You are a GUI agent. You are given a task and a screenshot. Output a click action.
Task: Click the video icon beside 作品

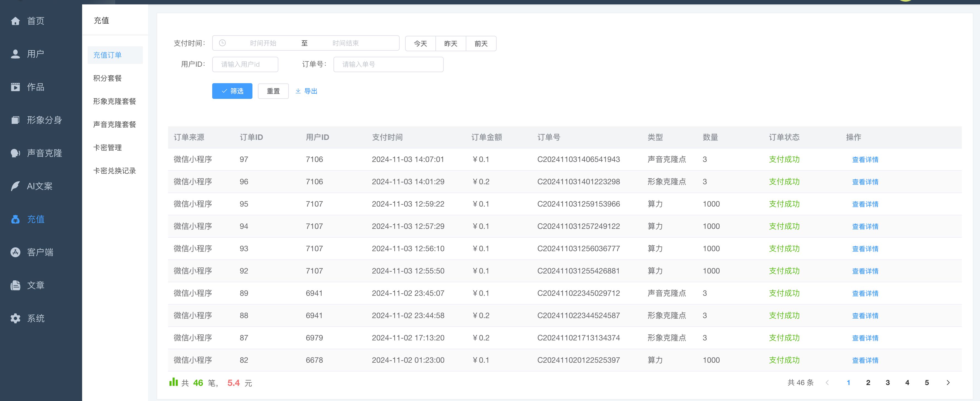[x=15, y=87]
